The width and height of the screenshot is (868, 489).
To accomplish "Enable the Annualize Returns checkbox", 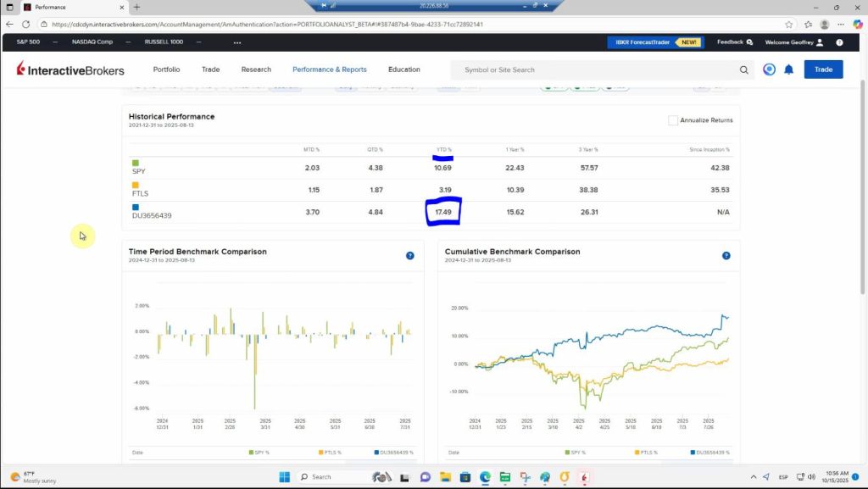I will 674,119.
